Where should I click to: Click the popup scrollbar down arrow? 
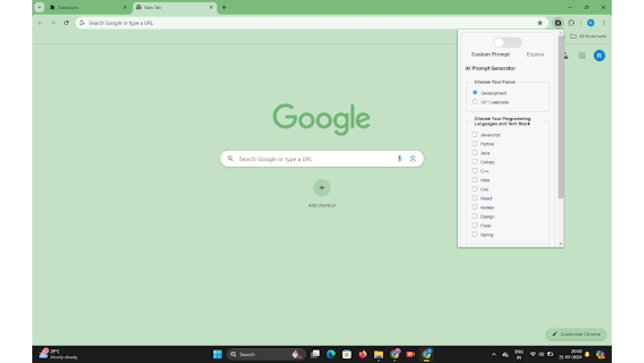point(561,244)
